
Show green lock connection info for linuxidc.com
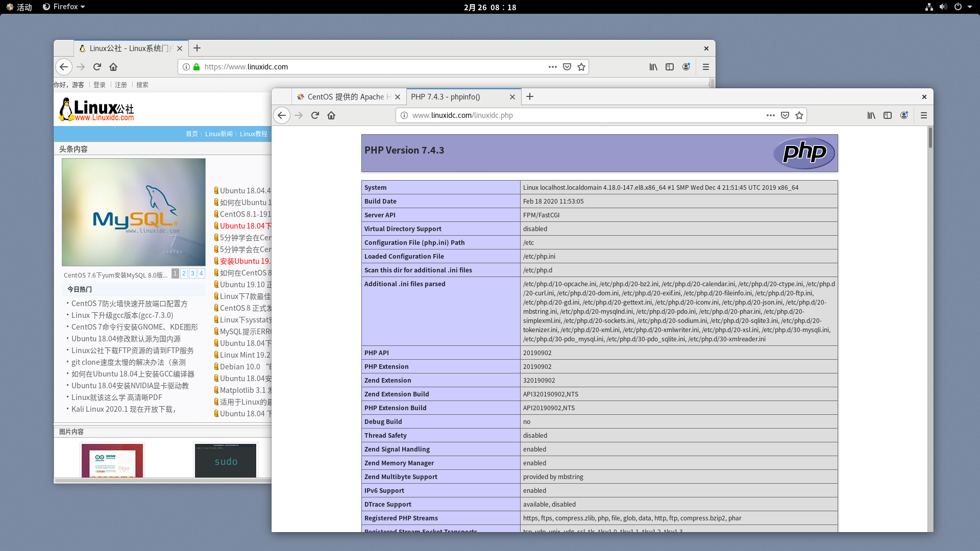point(197,67)
